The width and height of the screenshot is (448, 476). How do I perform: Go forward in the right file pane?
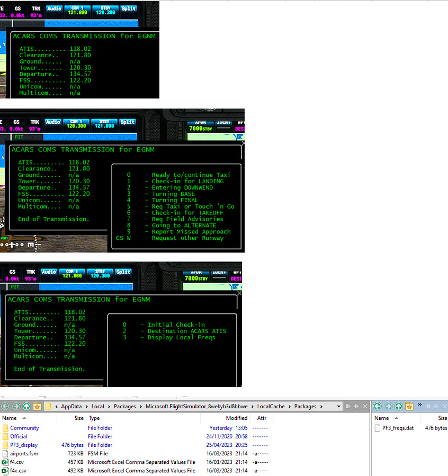pyautogui.click(x=388, y=406)
